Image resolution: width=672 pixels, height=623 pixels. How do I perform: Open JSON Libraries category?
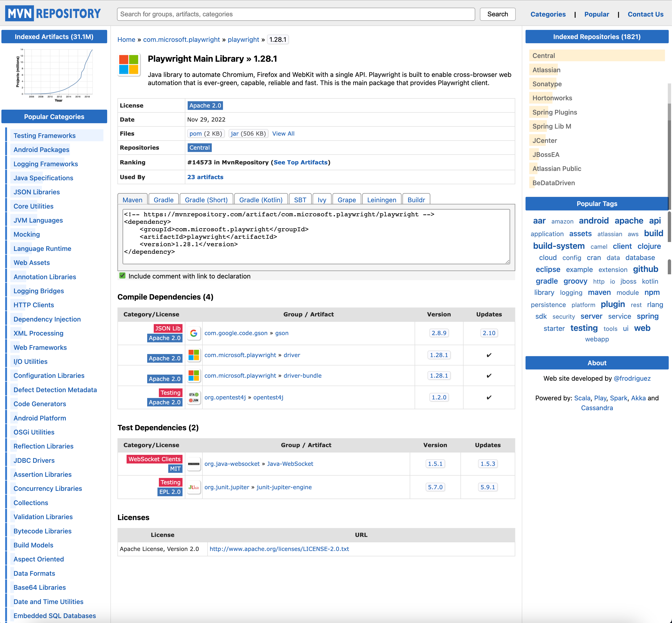tap(37, 192)
